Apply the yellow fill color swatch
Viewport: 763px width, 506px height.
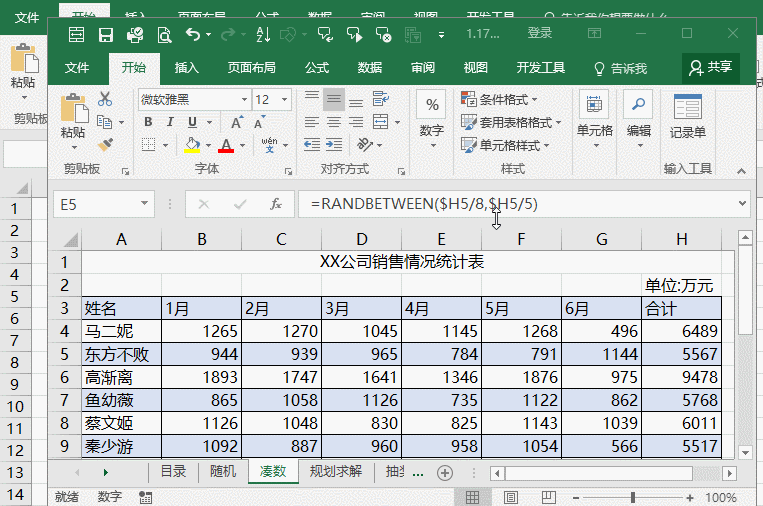click(x=192, y=145)
